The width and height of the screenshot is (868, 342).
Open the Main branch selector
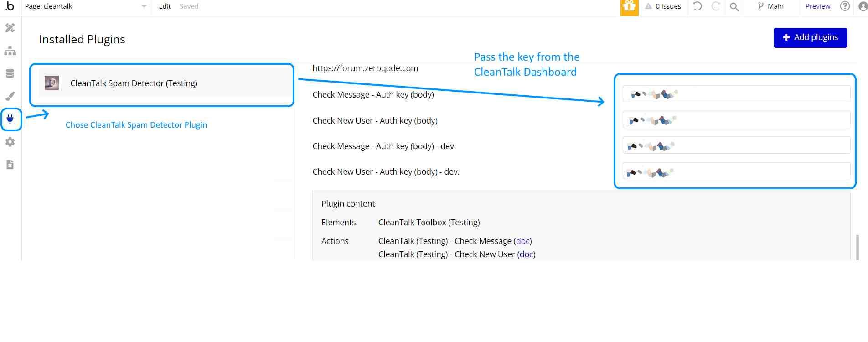click(770, 6)
